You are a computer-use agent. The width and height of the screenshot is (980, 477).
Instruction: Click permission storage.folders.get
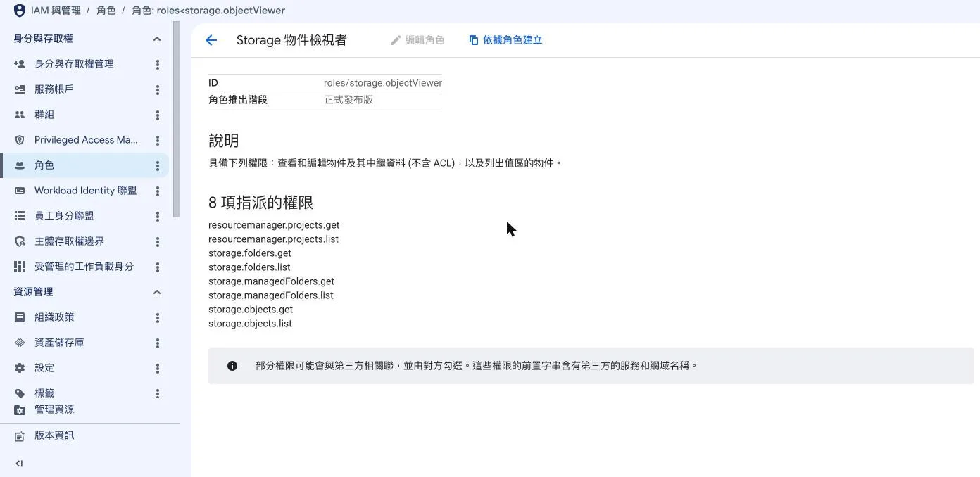250,253
